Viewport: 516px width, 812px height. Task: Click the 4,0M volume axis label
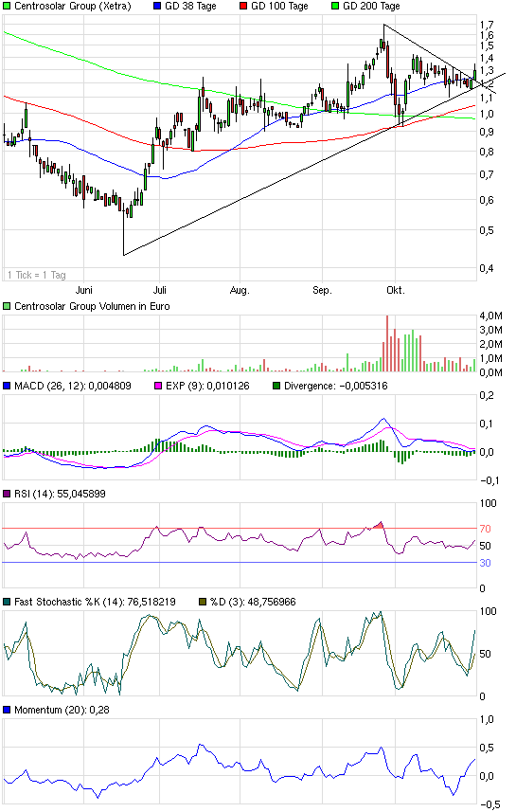(x=491, y=316)
